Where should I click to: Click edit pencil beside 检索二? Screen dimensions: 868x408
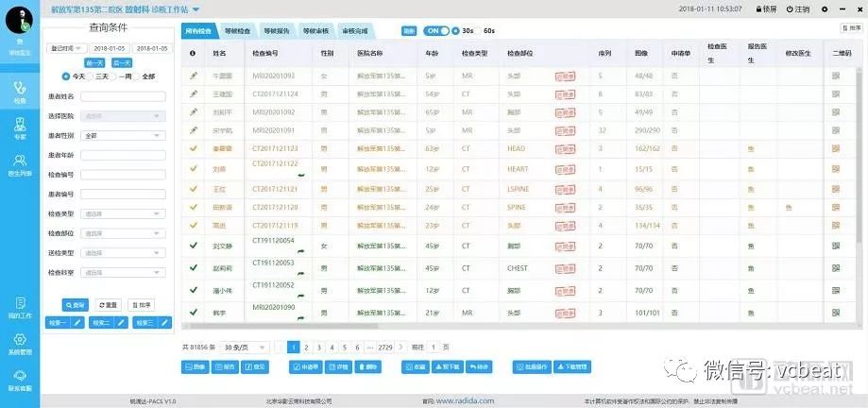tap(122, 323)
